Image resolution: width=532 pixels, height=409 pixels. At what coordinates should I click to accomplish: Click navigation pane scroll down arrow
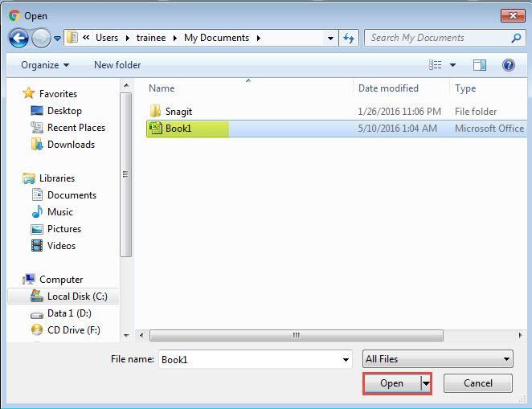click(126, 336)
